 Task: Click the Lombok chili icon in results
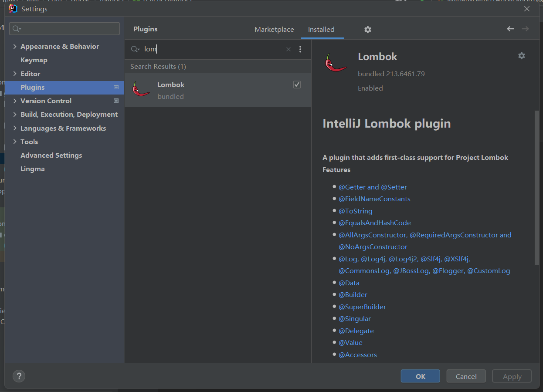[x=141, y=89]
